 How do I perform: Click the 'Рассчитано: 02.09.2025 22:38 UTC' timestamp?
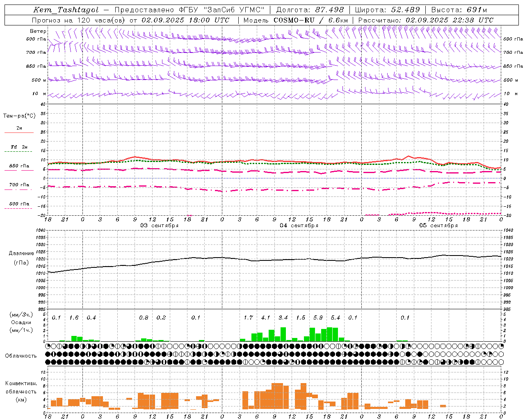[x=426, y=20]
